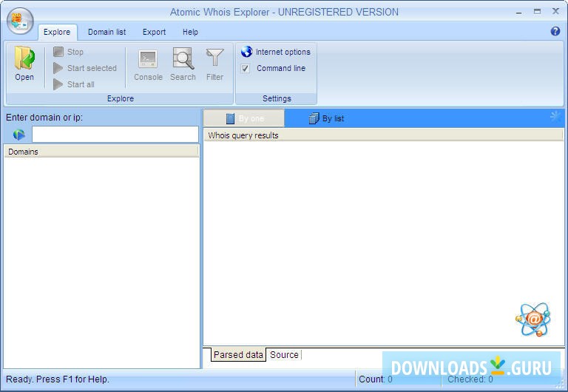Click the empty Domains list area
Screen dimensions: 568x392
[101, 263]
